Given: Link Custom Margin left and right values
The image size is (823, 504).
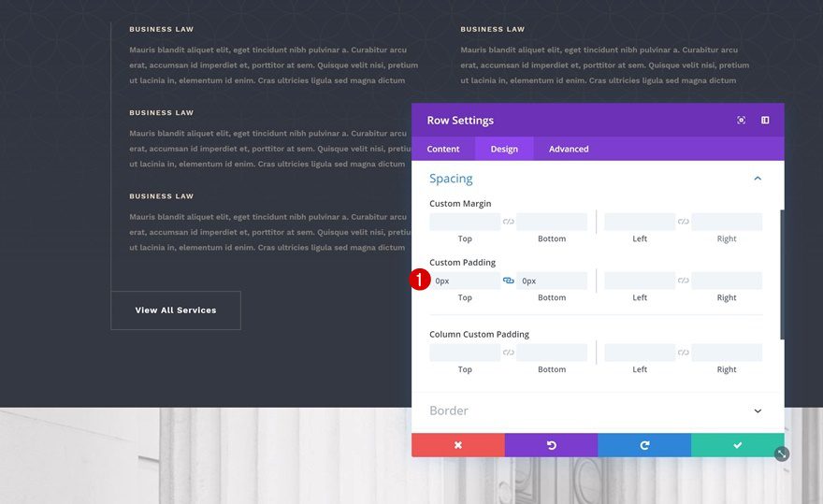Looking at the screenshot, I should pos(684,222).
